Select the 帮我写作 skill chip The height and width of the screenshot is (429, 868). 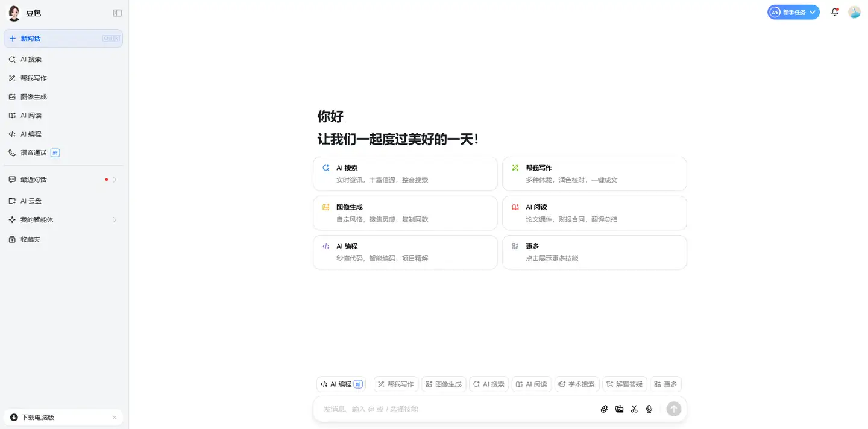coord(396,384)
